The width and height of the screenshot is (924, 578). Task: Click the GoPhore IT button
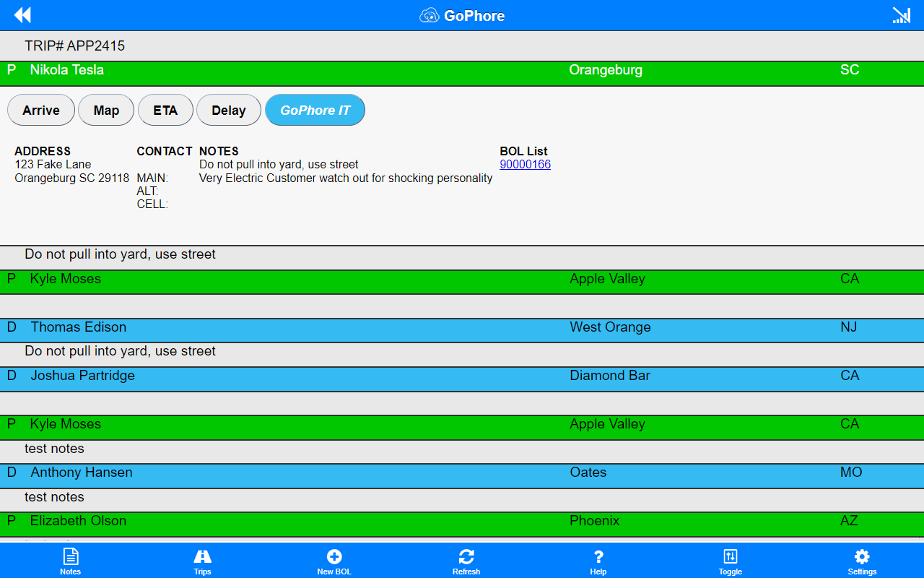(x=315, y=111)
